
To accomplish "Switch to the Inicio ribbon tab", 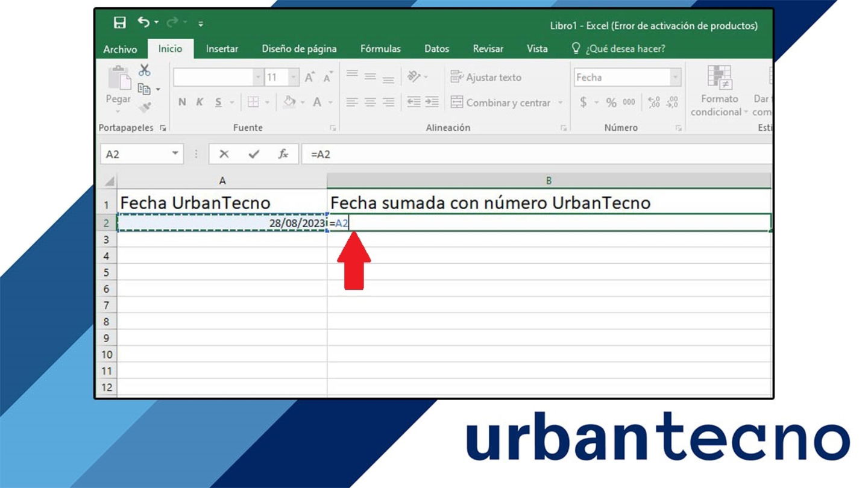I will click(170, 49).
